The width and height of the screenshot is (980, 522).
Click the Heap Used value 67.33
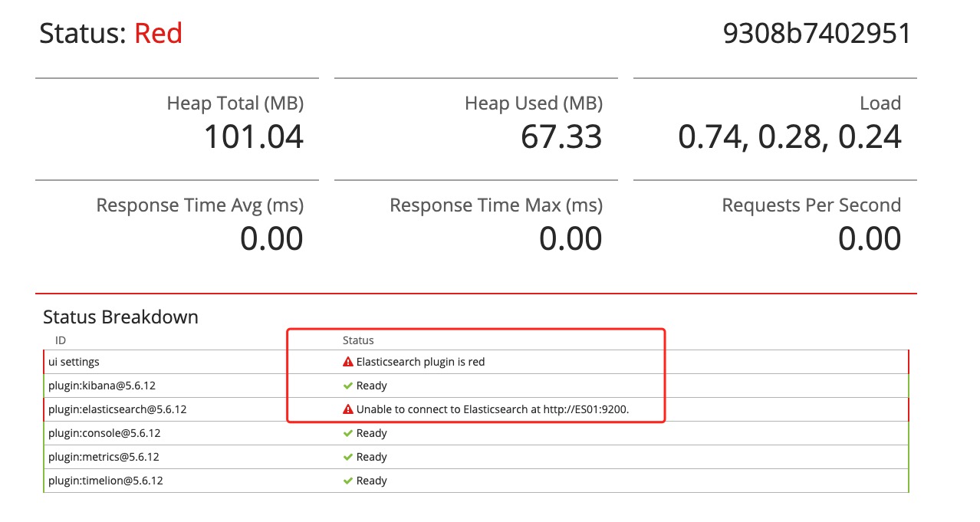[561, 137]
